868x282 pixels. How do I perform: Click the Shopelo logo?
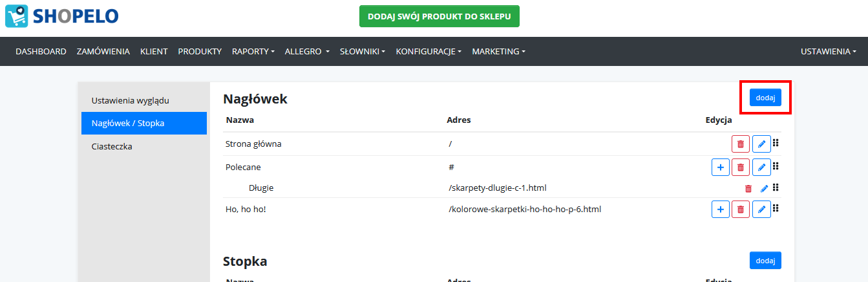click(62, 16)
